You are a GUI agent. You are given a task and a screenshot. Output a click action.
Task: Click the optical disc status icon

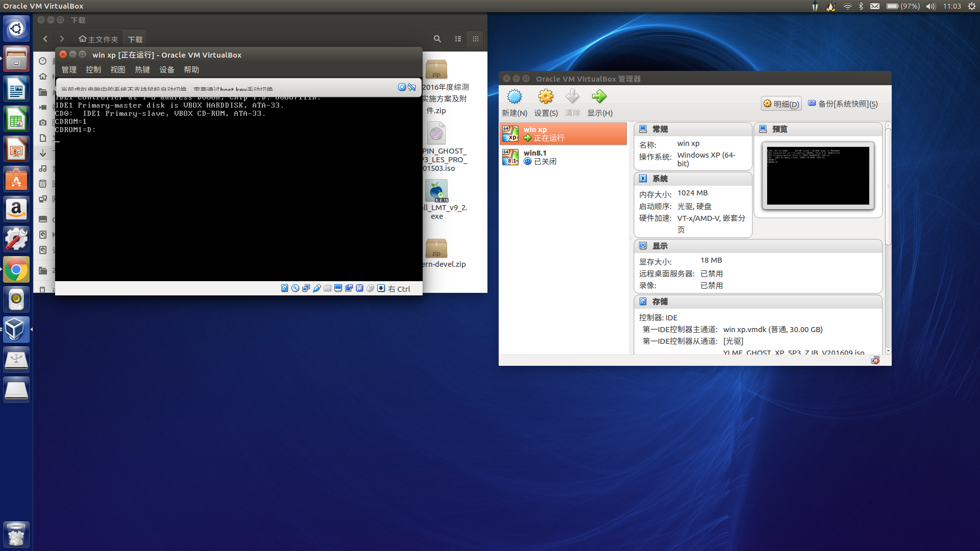click(295, 288)
